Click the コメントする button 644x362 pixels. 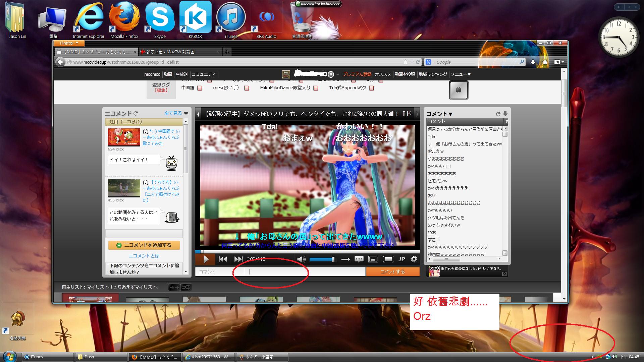click(392, 272)
